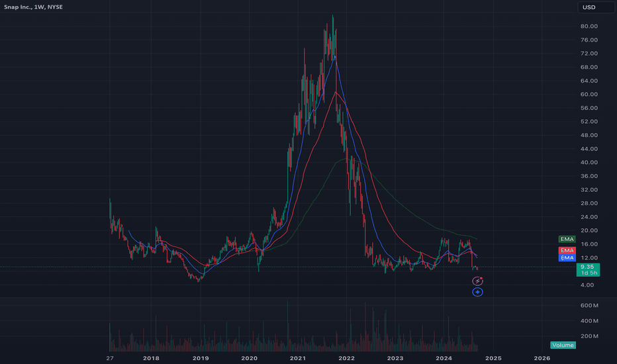The image size is (617, 364).
Task: Click the 32.00 price axis label
Action: pyautogui.click(x=589, y=190)
